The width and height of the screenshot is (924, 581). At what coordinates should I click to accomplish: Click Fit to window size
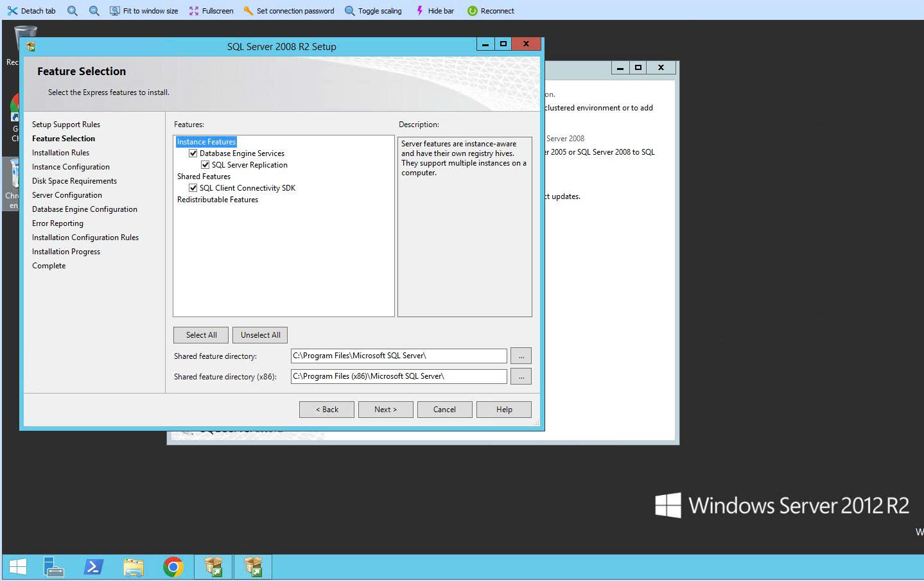[x=144, y=11]
